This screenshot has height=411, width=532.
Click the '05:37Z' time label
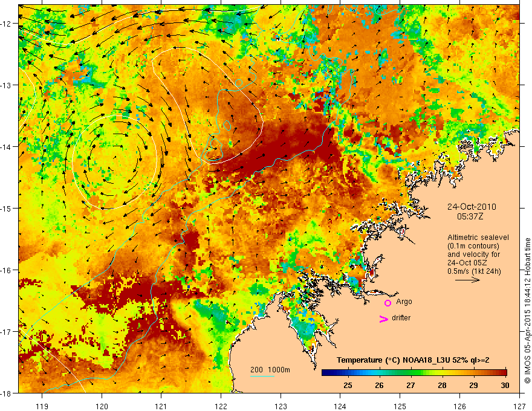(470, 216)
